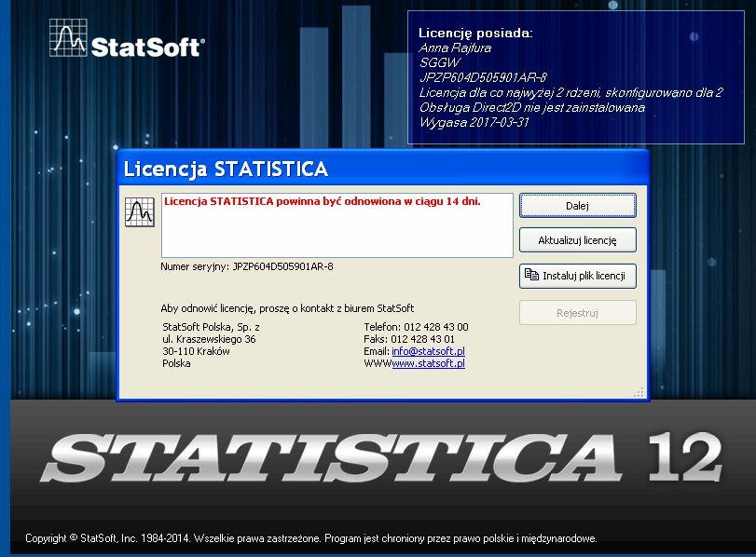This screenshot has width=756, height=557.
Task: Click StatSoft Polska, Sp. z text
Action: 211,327
